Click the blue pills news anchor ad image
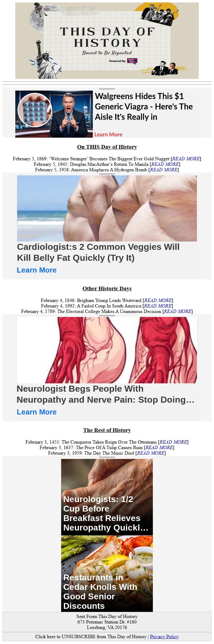Viewport: 214px width, 644px height. point(54,114)
